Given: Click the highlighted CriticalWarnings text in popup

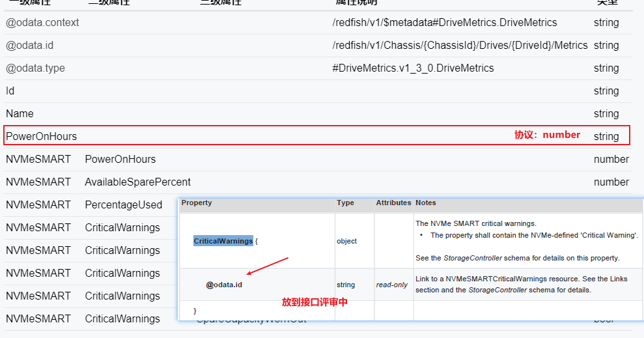Looking at the screenshot, I should (x=223, y=241).
